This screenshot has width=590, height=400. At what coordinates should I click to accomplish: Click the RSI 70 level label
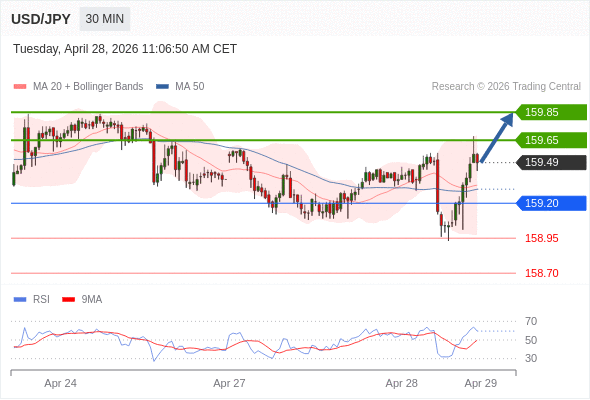[531, 321]
